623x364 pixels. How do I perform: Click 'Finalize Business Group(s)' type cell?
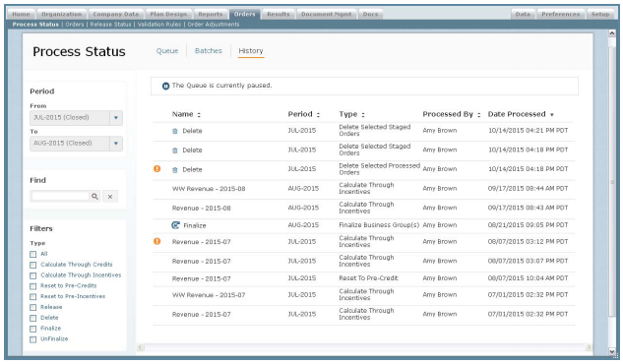379,225
